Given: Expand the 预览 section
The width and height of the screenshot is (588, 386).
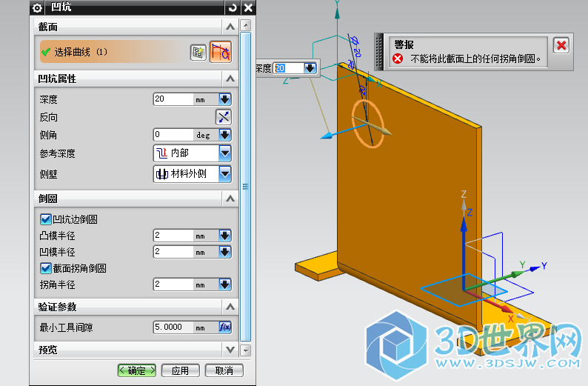Looking at the screenshot, I should (230, 350).
